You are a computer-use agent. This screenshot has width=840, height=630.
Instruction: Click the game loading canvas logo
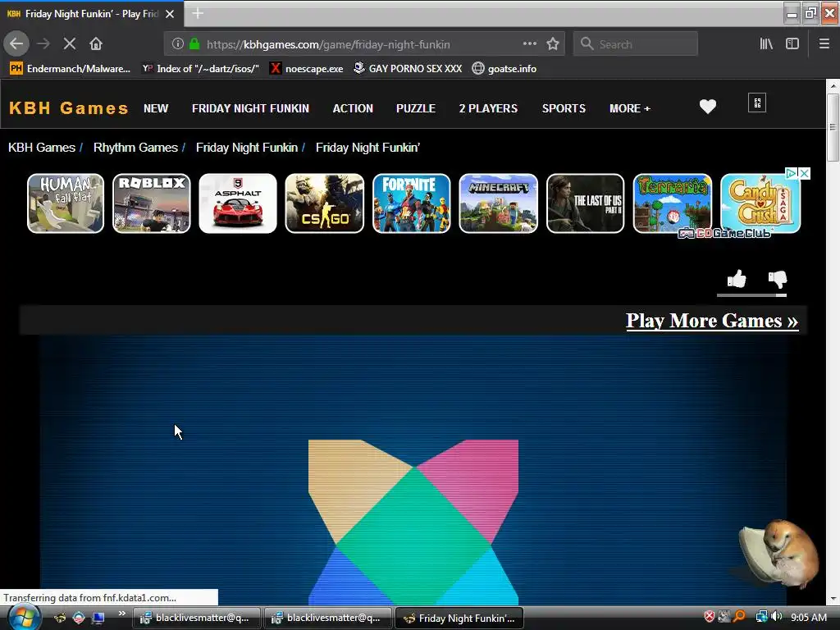413,523
